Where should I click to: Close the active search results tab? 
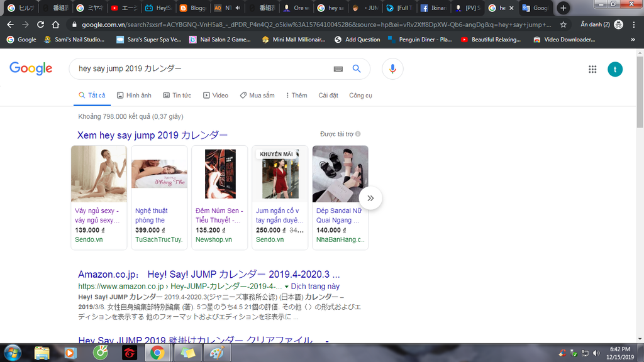(511, 8)
